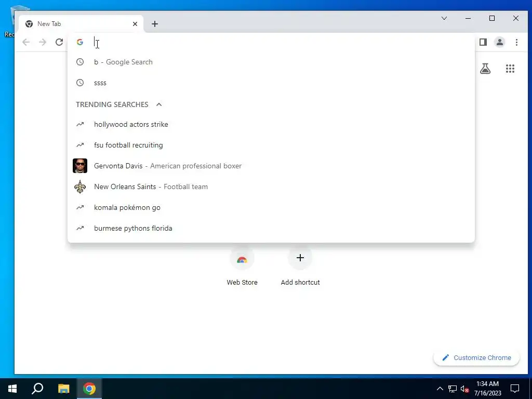The height and width of the screenshot is (399, 532).
Task: Open a new tab with plus button
Action: (155, 24)
